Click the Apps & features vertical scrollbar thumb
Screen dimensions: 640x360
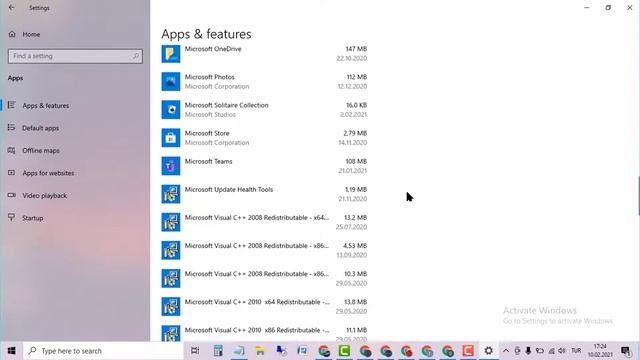[x=638, y=196]
